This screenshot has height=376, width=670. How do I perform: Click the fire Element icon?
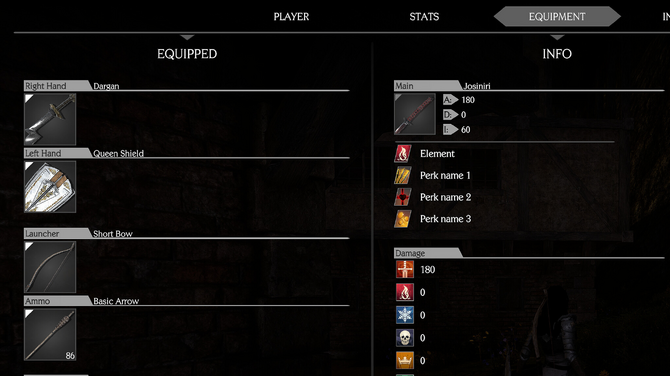coord(403,154)
